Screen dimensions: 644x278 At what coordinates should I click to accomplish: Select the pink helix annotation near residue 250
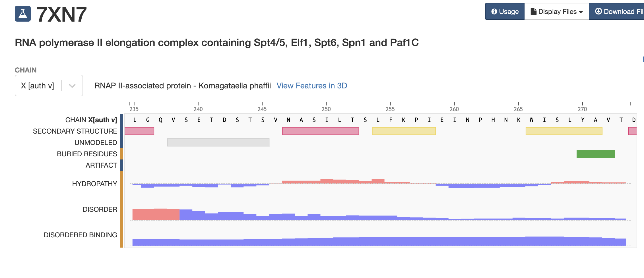[320, 131]
